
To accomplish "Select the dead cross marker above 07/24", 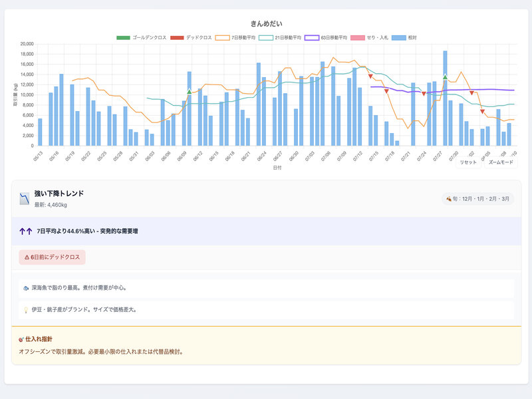I will (x=424, y=94).
